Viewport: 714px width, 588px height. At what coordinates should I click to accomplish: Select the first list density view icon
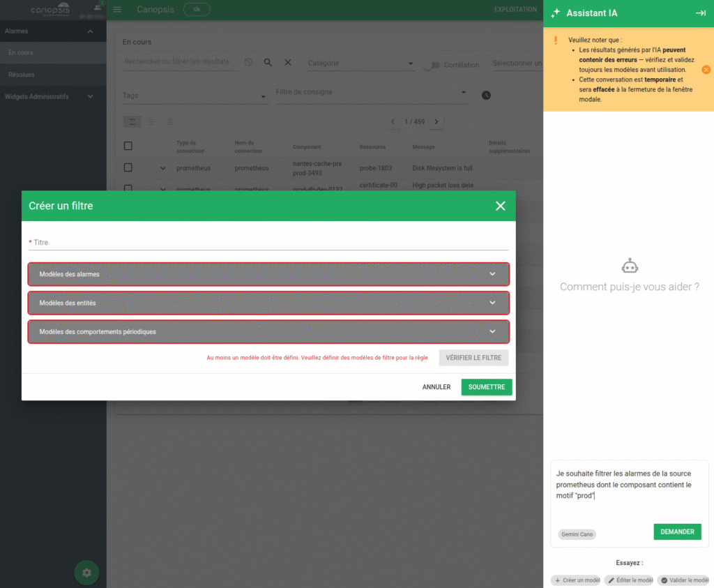[x=132, y=121]
